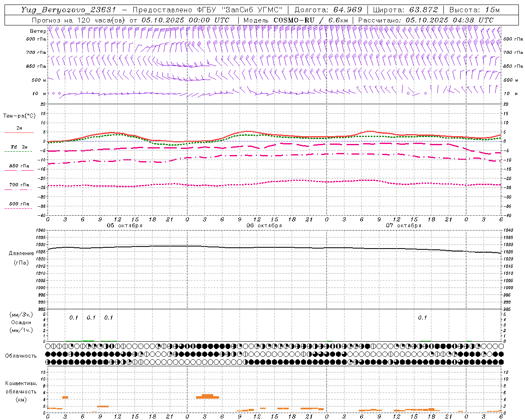525x420 pixels.
Task: Select the 'ЗапСиб УГМС' provider text
Action: [252, 10]
